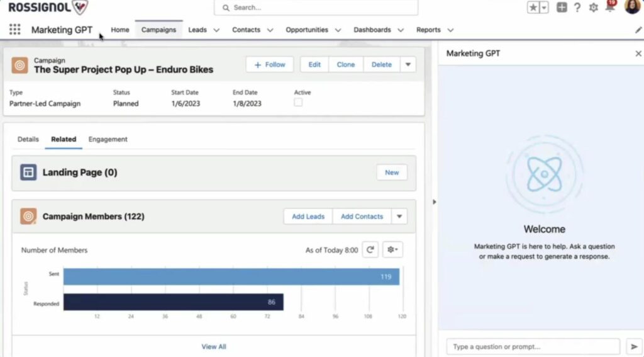Open the notifications bell

[610, 6]
